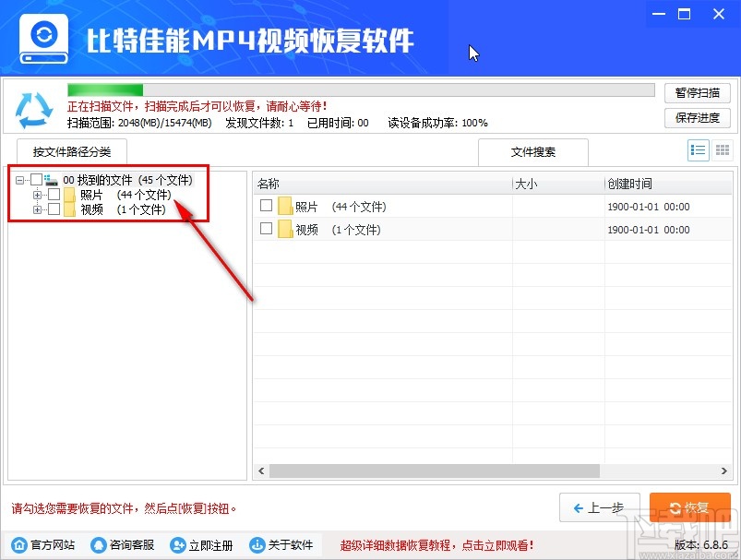Switch to list view icon
The height and width of the screenshot is (560, 741).
[698, 150]
